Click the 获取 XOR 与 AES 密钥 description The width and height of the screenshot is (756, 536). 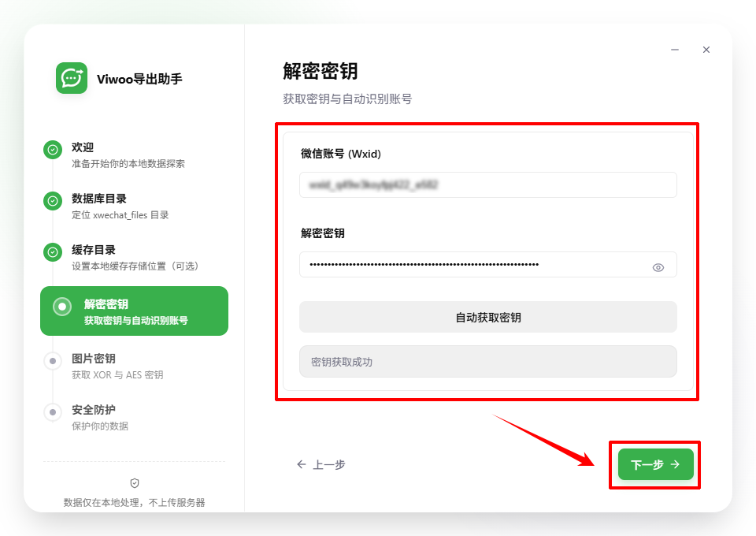pos(117,375)
